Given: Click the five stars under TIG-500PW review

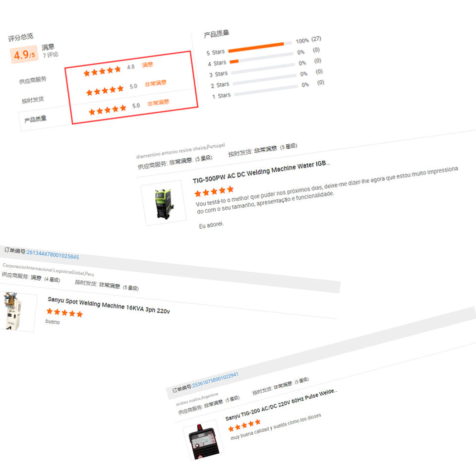Looking at the screenshot, I should (214, 191).
